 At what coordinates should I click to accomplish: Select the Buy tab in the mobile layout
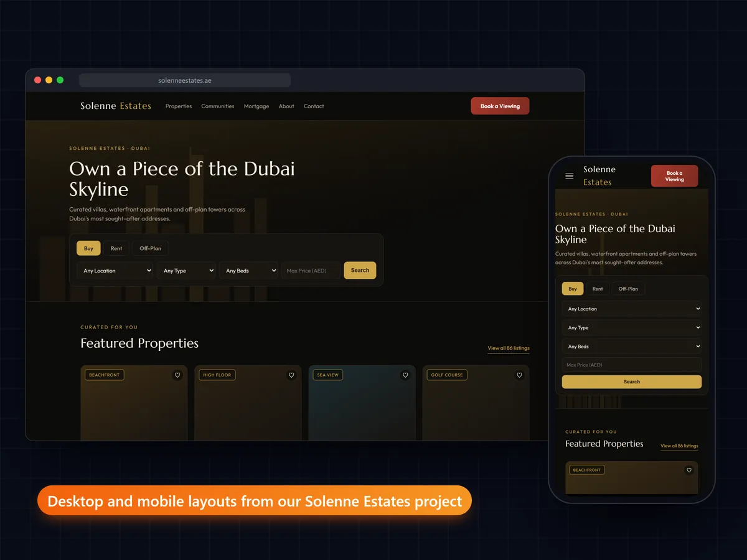[x=573, y=289]
